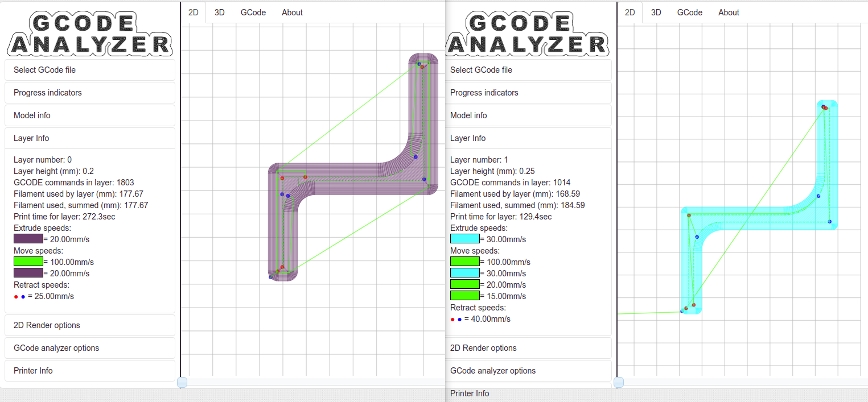Click the left window's layer slider handle
868x402 pixels.
coord(182,383)
